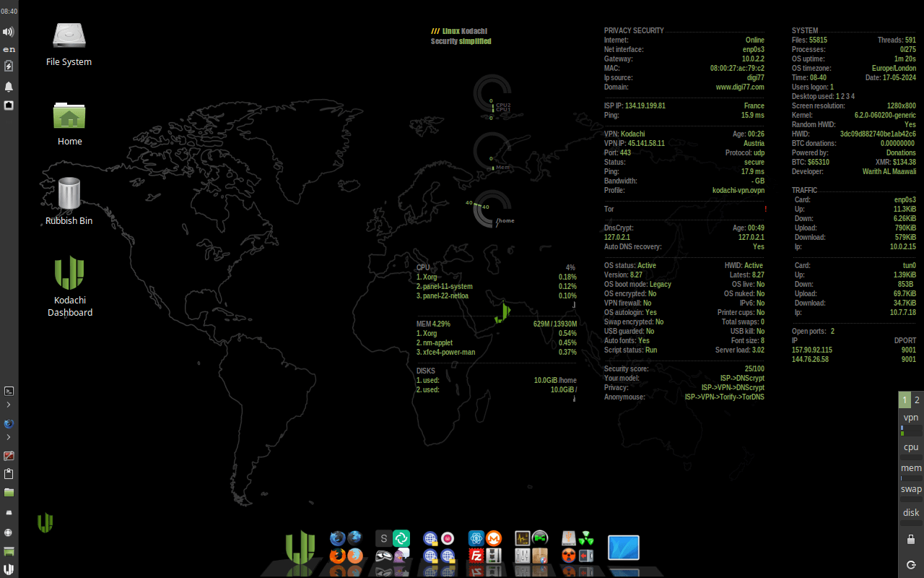Open the red screenshot tool icon in left panel
This screenshot has height=578, width=924.
click(x=9, y=456)
